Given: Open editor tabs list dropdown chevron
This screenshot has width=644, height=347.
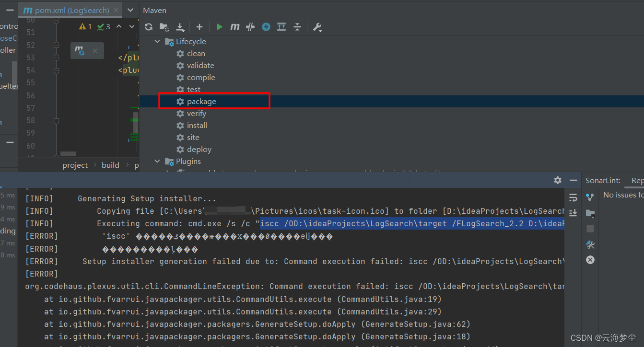Looking at the screenshot, I should coord(131,10).
